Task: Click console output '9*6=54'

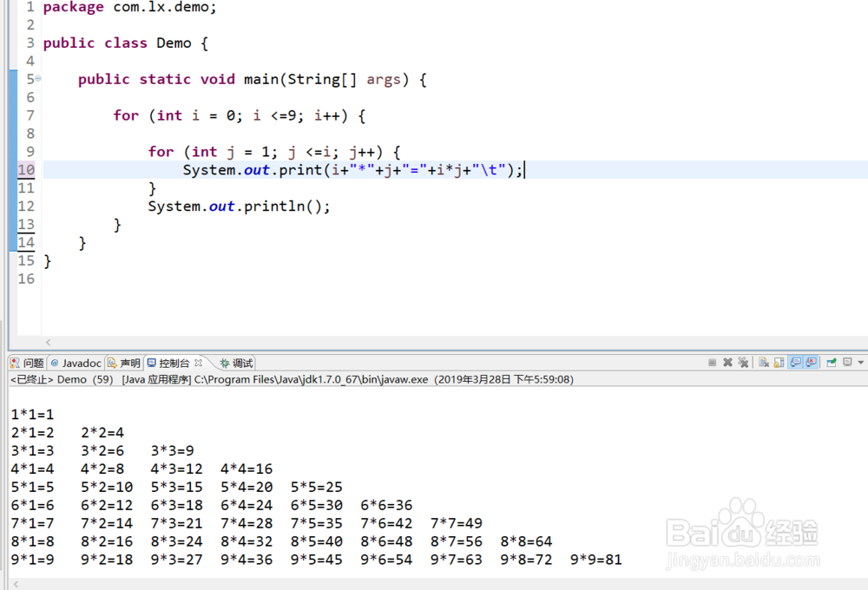Action: coord(386,560)
